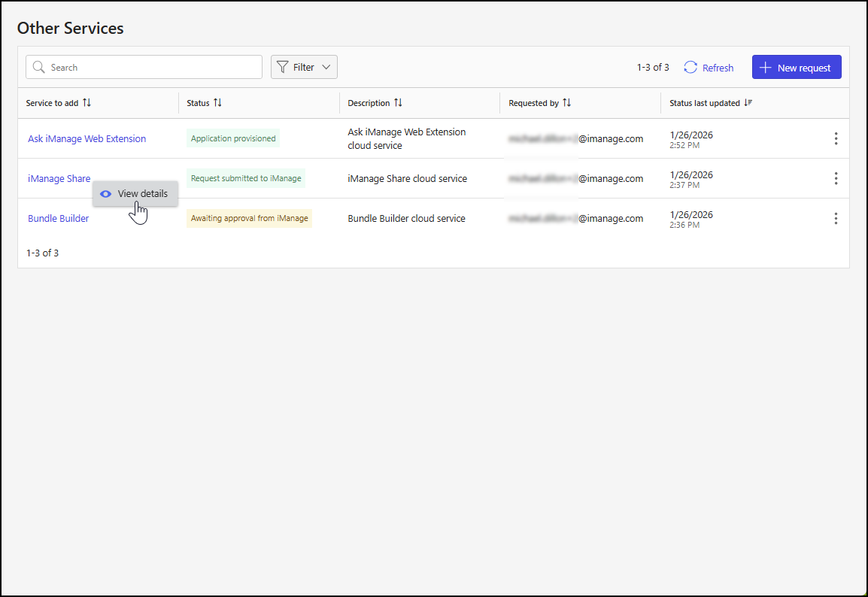Click the 2:36 PM timestamp
Viewport: 868px width, 597px height.
(x=684, y=225)
